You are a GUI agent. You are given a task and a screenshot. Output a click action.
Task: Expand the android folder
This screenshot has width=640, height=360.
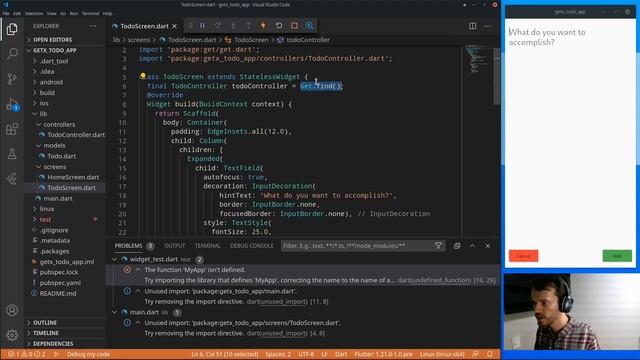(51, 82)
